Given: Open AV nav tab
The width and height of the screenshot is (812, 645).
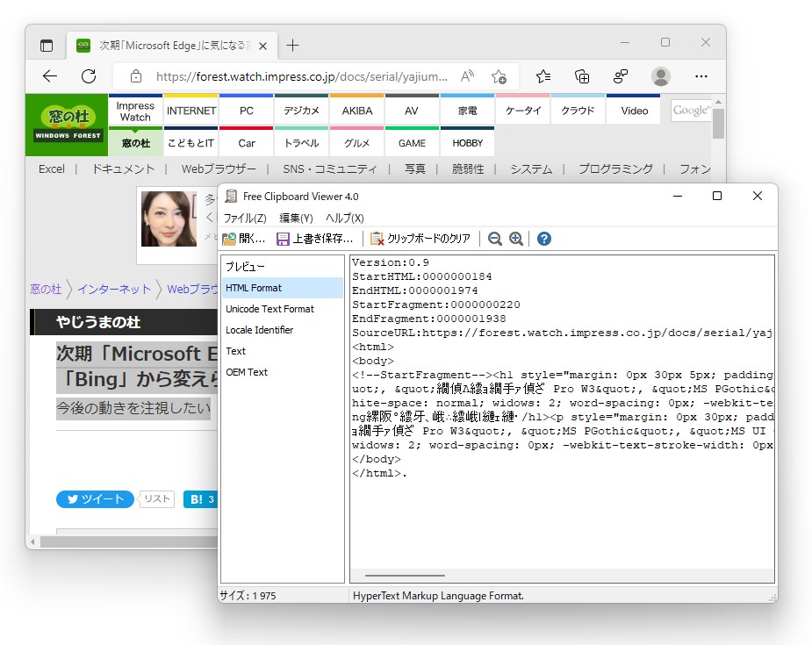Looking at the screenshot, I should 412,111.
